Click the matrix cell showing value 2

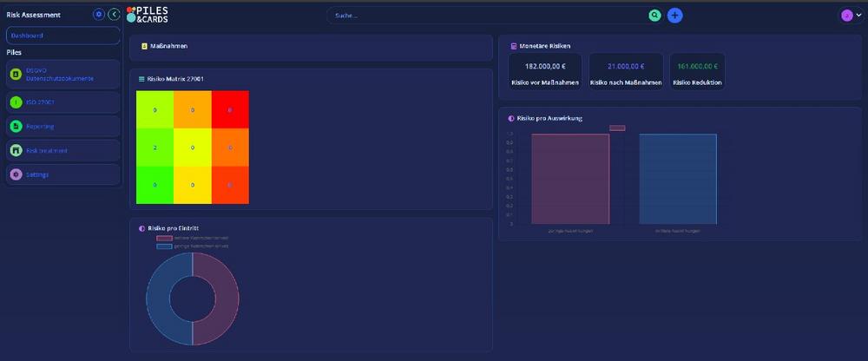[x=155, y=148]
